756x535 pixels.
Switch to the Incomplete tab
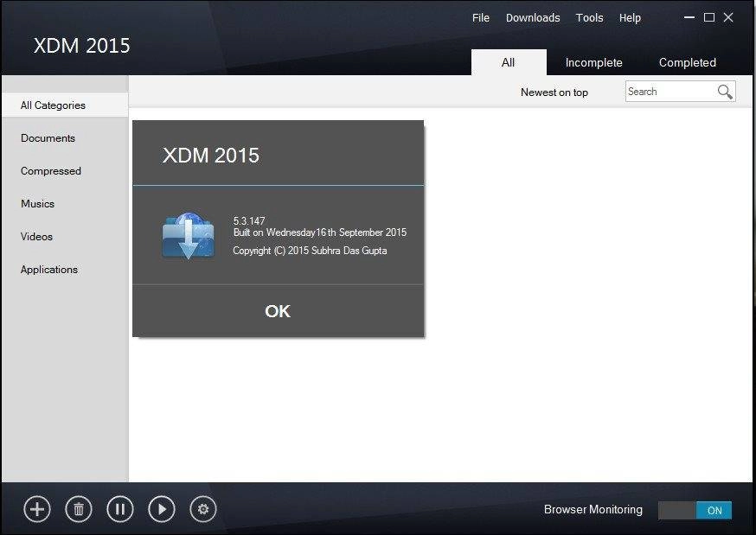point(593,62)
